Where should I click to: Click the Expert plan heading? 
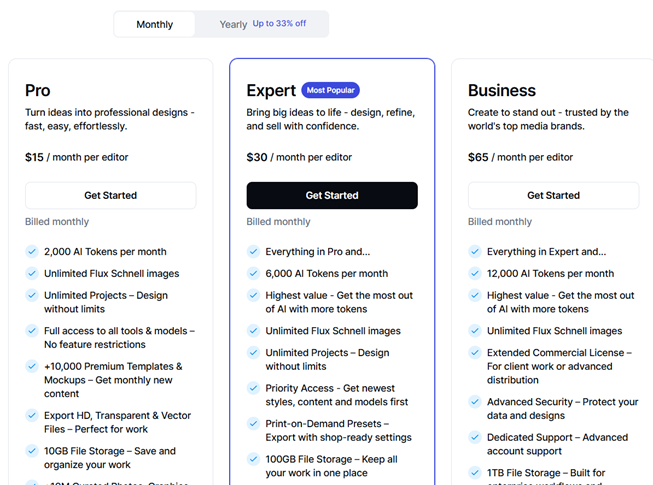(x=271, y=90)
